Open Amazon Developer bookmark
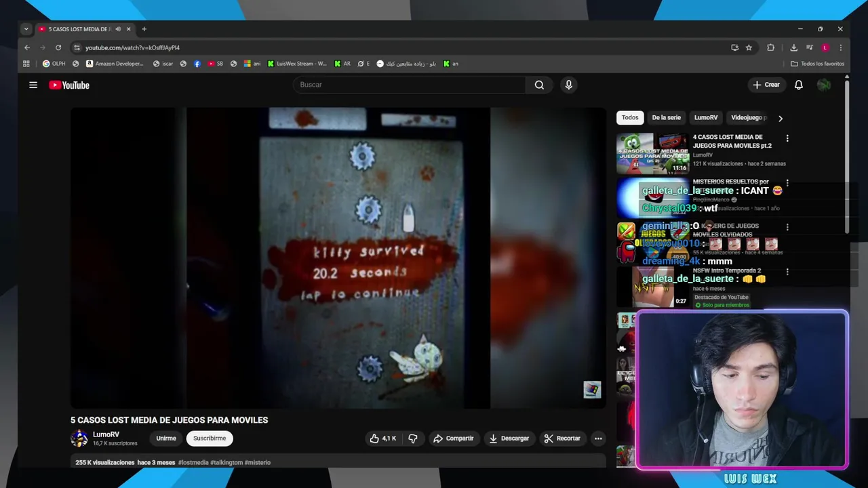This screenshot has height=488, width=868. pos(115,64)
